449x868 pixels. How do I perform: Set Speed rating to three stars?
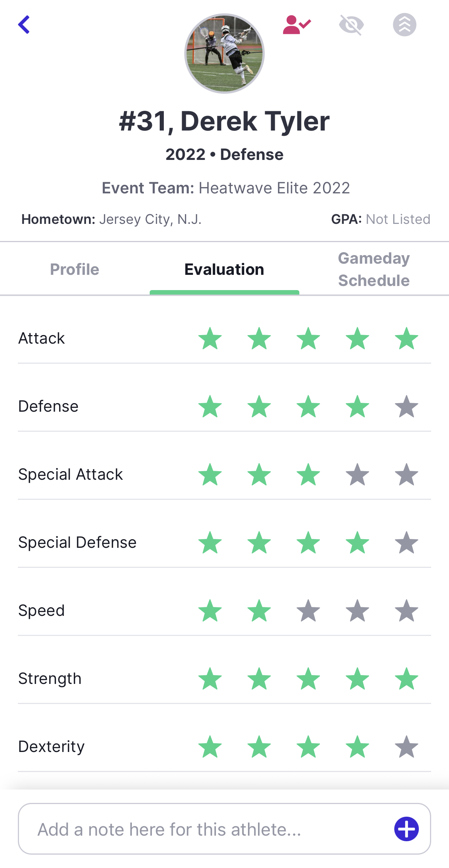pyautogui.click(x=308, y=611)
